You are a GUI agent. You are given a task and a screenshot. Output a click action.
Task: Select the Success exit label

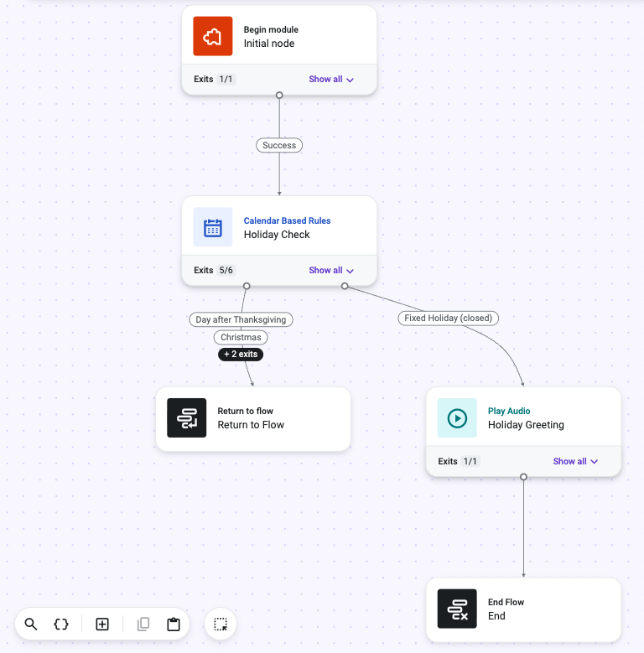(x=279, y=145)
